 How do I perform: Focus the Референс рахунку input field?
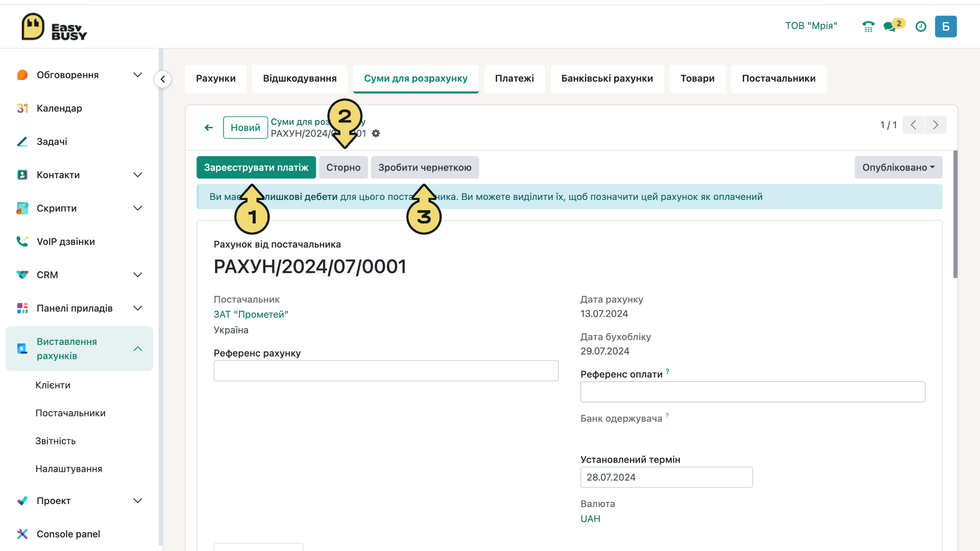pyautogui.click(x=386, y=371)
